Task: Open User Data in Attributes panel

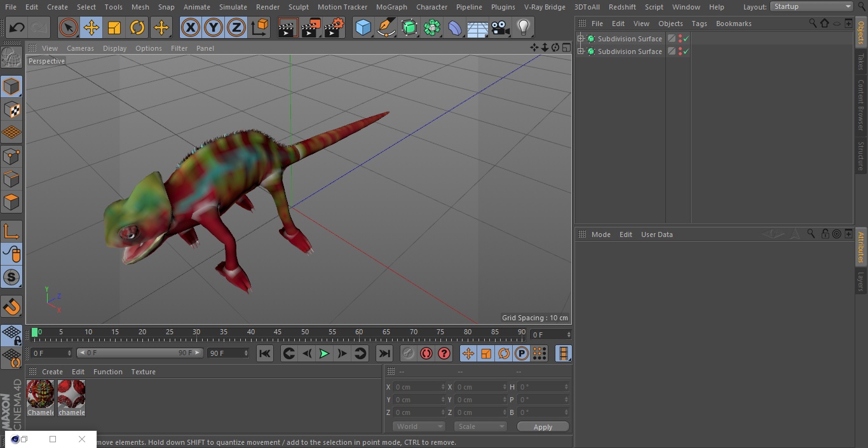Action: coord(656,234)
